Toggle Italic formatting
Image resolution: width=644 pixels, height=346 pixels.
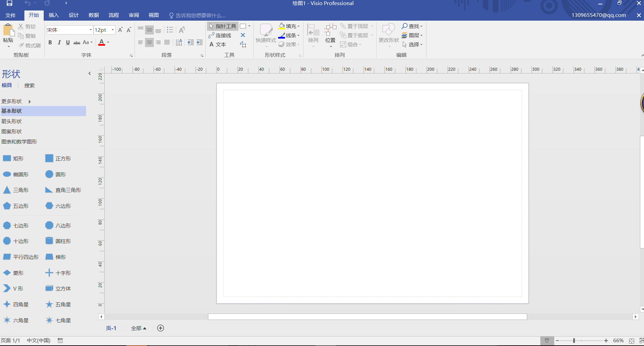coord(59,42)
